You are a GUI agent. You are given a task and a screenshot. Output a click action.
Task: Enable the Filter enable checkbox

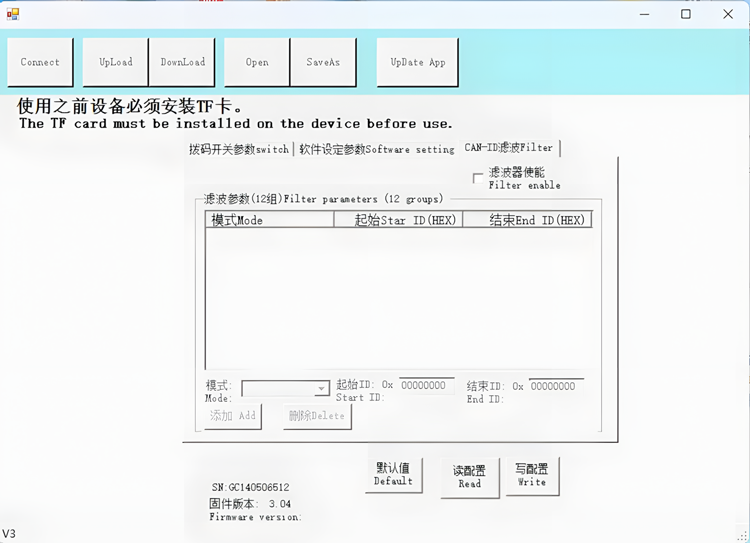pyautogui.click(x=478, y=178)
